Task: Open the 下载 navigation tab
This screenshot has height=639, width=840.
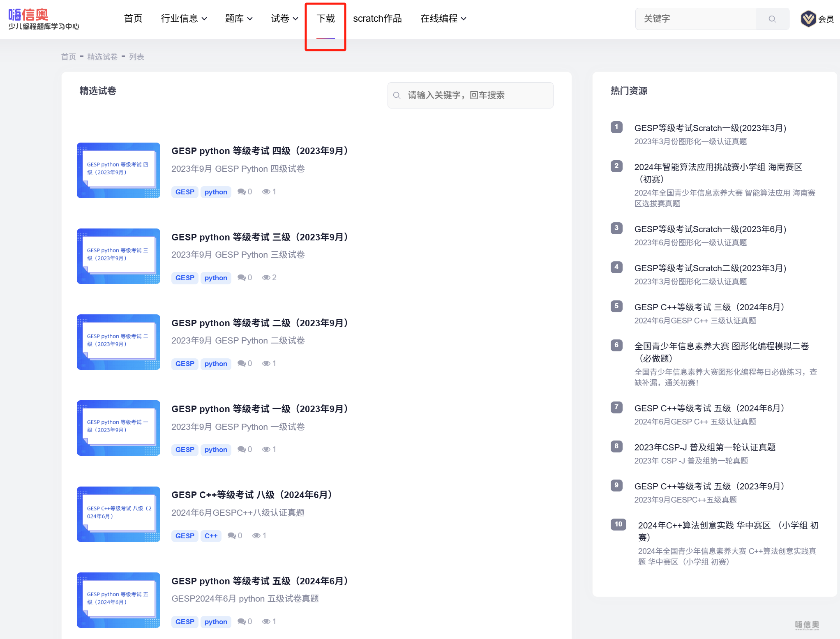Action: [325, 18]
